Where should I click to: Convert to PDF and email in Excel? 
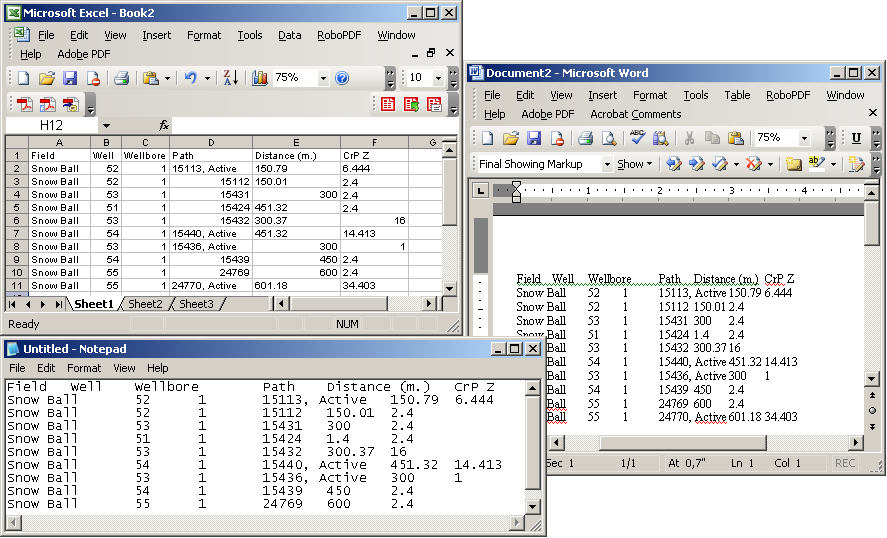48,104
